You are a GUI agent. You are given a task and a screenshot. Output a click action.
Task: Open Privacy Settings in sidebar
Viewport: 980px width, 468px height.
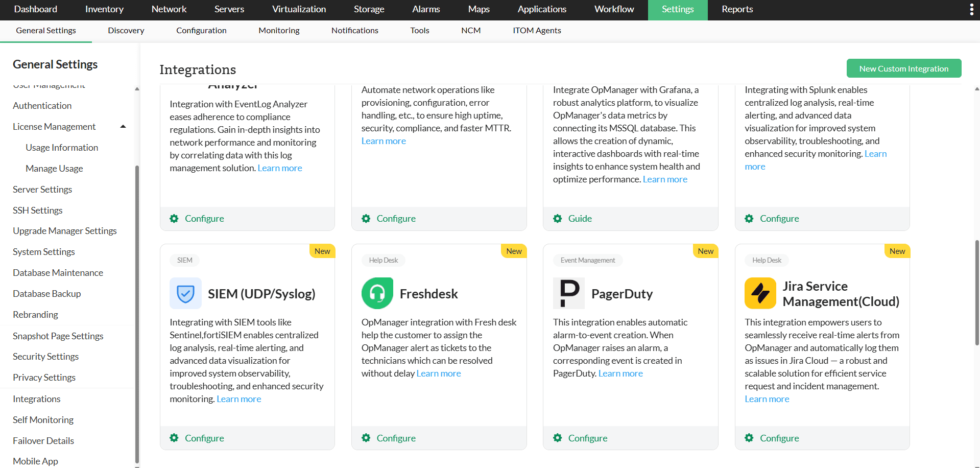coord(44,378)
